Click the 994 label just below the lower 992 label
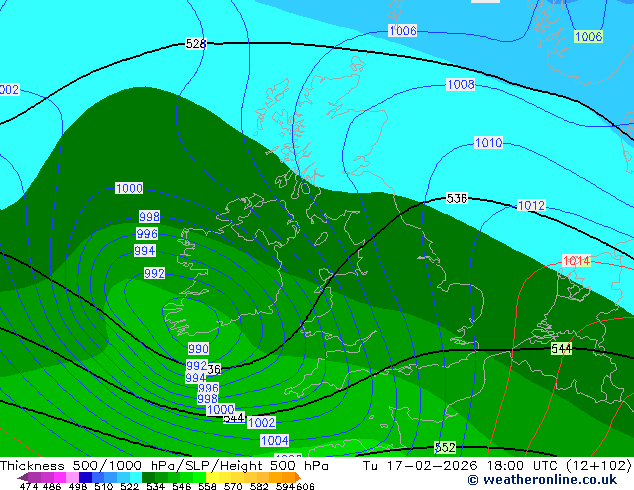Viewport: 634px width, 490px height. coord(196,378)
